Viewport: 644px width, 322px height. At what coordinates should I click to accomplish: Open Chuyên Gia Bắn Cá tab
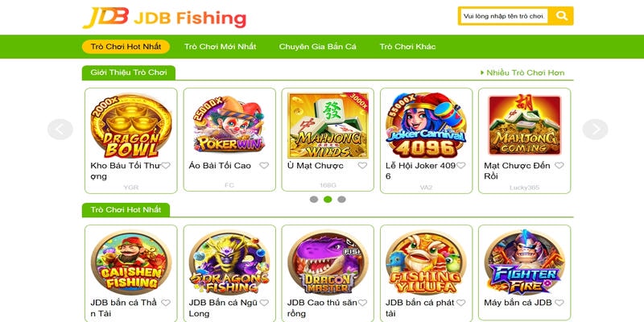click(x=317, y=47)
